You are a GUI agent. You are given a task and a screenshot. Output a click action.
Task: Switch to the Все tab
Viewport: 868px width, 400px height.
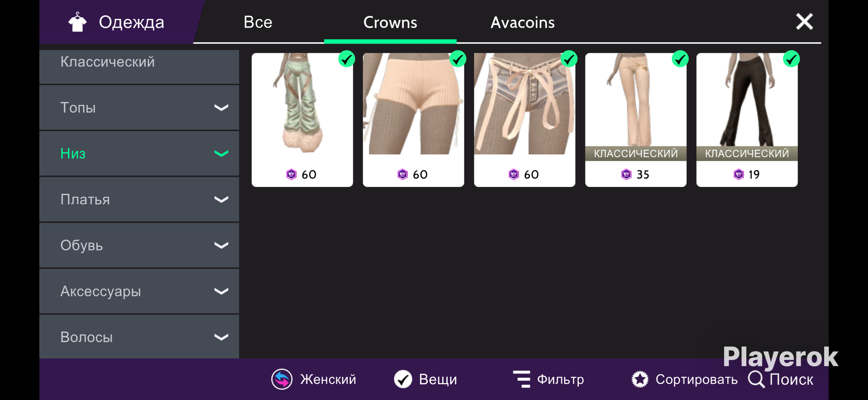click(x=258, y=22)
